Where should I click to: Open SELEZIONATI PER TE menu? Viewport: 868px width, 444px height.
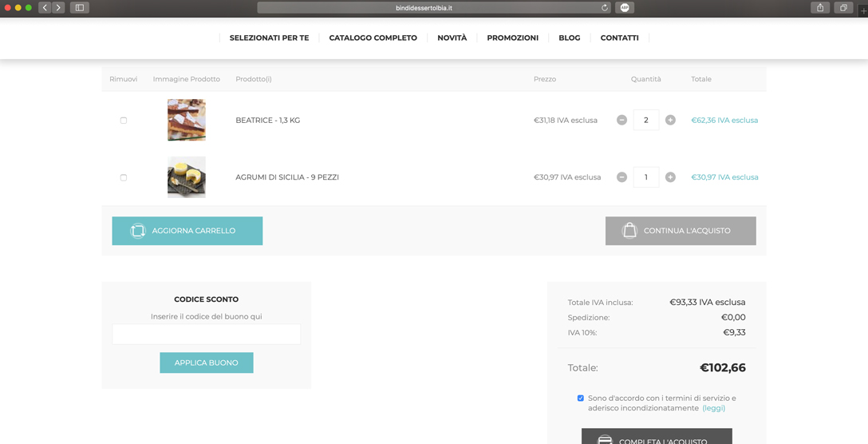click(269, 38)
